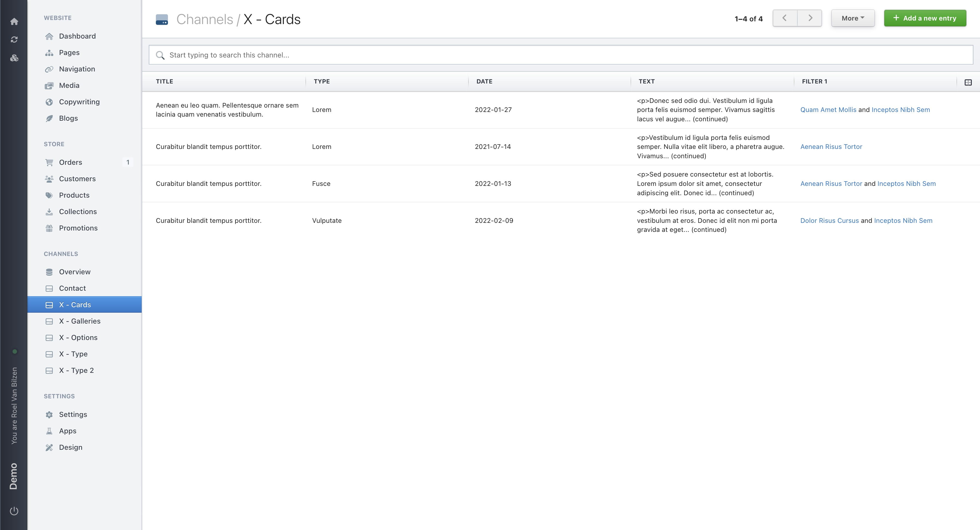Open Media in the sidebar
The height and width of the screenshot is (530, 980).
69,85
